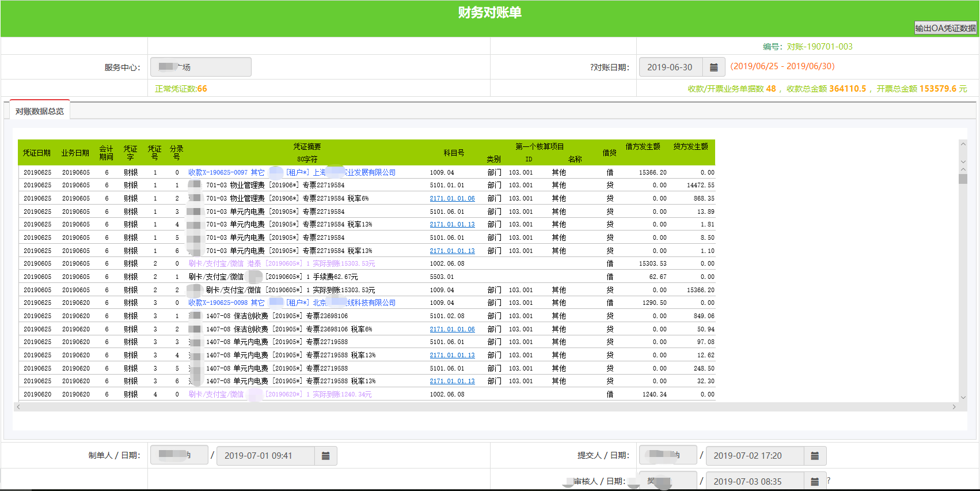The width and height of the screenshot is (980, 491).
Task: Click the 服务中心 input field
Action: pyautogui.click(x=200, y=67)
